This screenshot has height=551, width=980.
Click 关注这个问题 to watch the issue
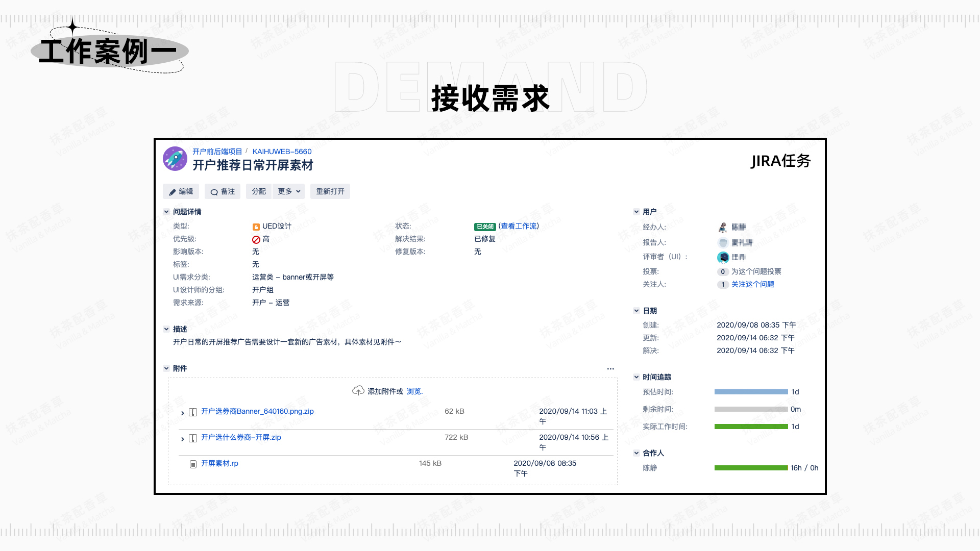(x=752, y=284)
